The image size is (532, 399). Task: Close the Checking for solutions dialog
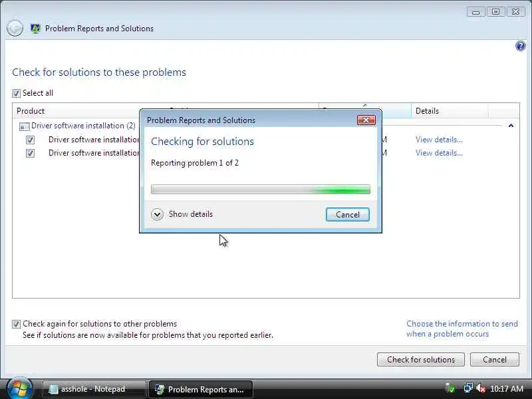pos(366,120)
